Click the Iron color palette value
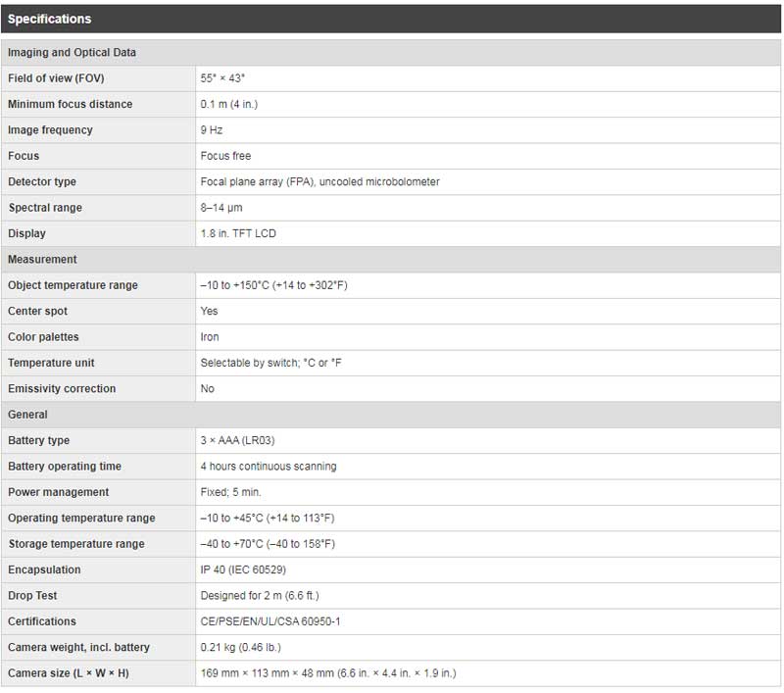This screenshot has height=693, width=784. (x=210, y=337)
